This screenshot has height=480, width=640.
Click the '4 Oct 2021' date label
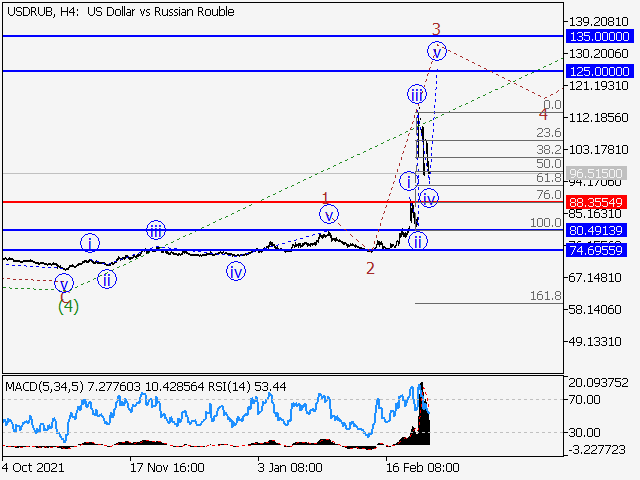tap(33, 467)
